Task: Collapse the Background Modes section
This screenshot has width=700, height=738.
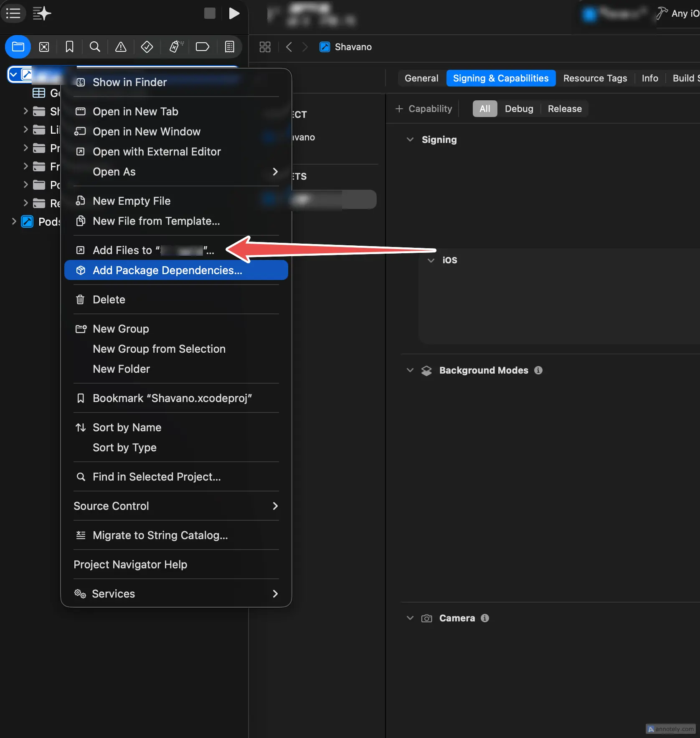Action: tap(410, 371)
